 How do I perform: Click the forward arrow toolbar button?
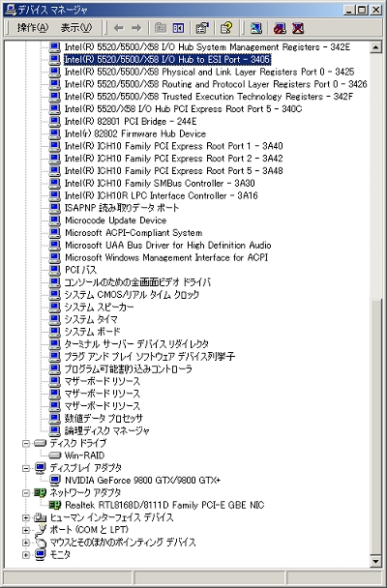point(136,28)
